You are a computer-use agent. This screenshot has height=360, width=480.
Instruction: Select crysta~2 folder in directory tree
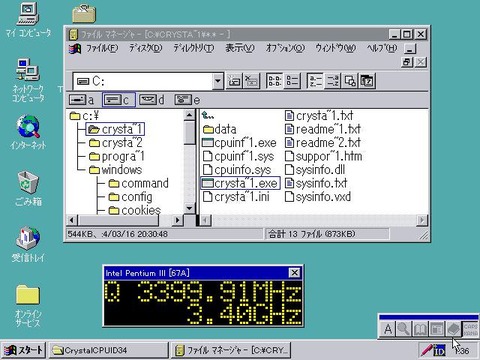(x=116, y=143)
